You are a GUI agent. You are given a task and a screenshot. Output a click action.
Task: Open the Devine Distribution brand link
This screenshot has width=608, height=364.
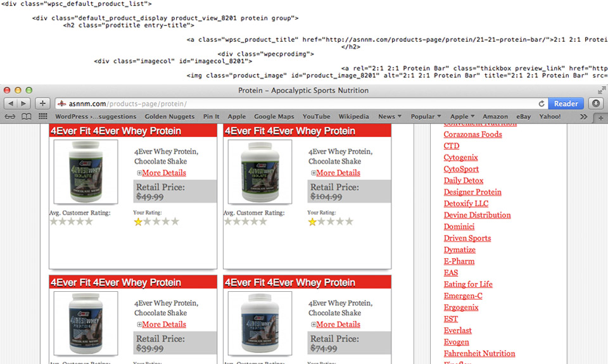477,215
